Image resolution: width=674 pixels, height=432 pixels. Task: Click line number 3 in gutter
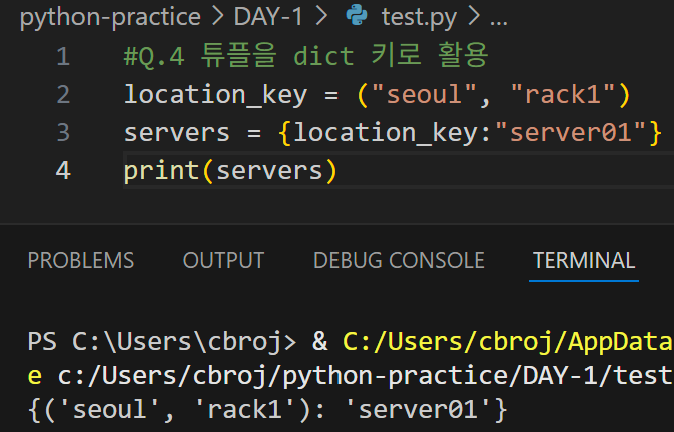pos(63,132)
